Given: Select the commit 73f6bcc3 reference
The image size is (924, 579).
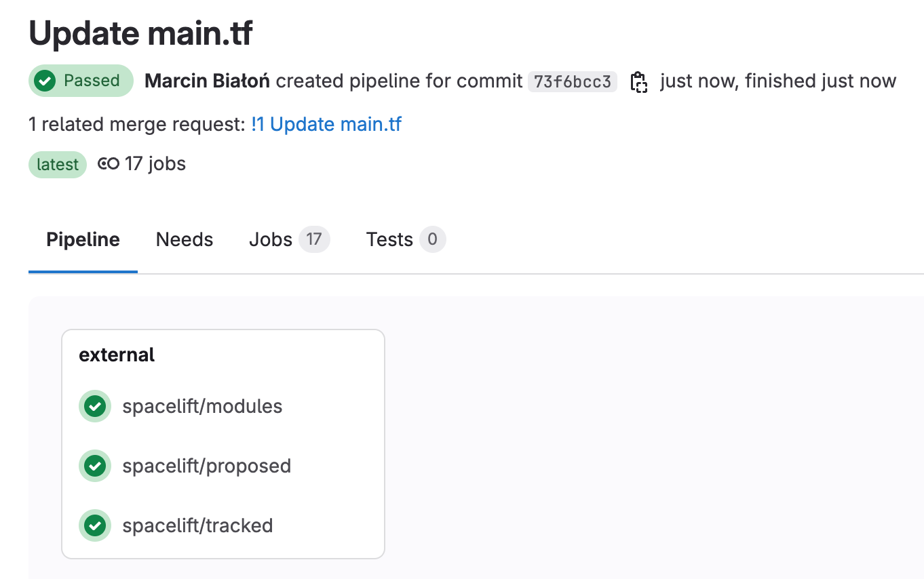Looking at the screenshot, I should (572, 81).
